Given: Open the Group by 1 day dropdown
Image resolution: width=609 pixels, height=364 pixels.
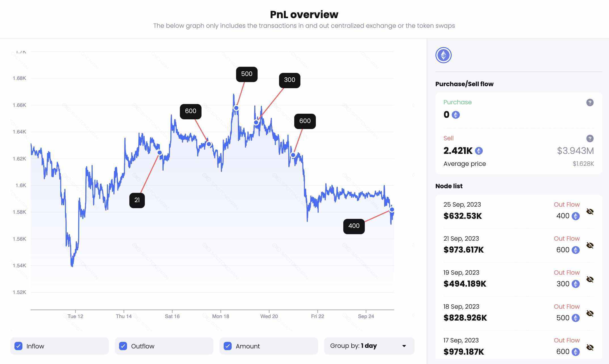Looking at the screenshot, I should 369,346.
